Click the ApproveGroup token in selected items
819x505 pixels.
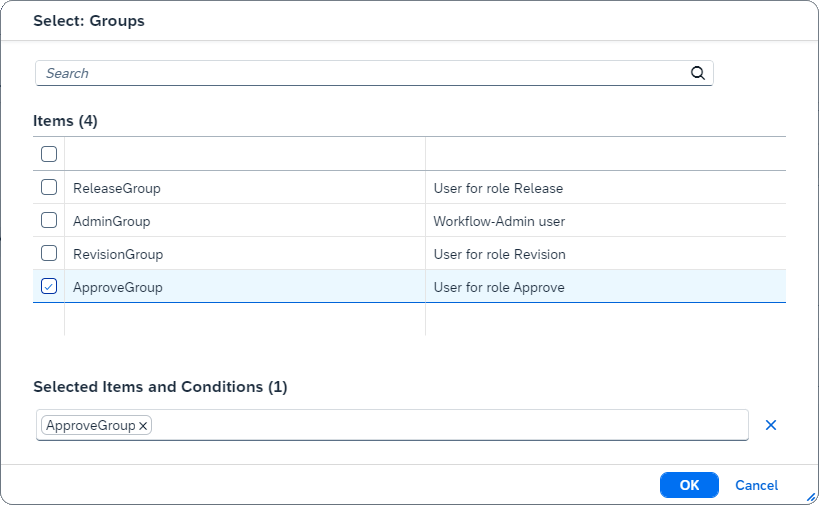pos(90,426)
